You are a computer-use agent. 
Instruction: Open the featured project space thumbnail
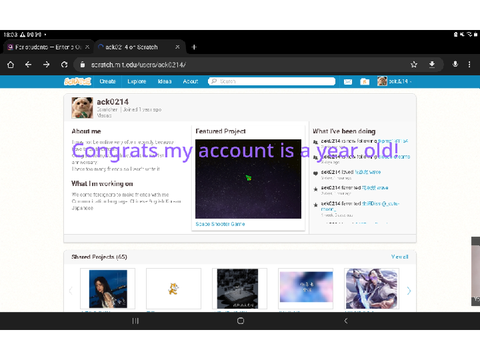(248, 179)
